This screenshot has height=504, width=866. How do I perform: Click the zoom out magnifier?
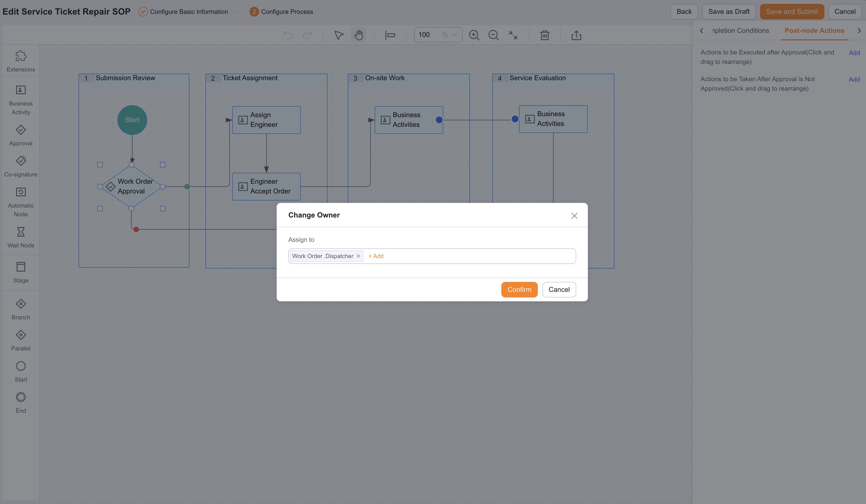coord(494,35)
